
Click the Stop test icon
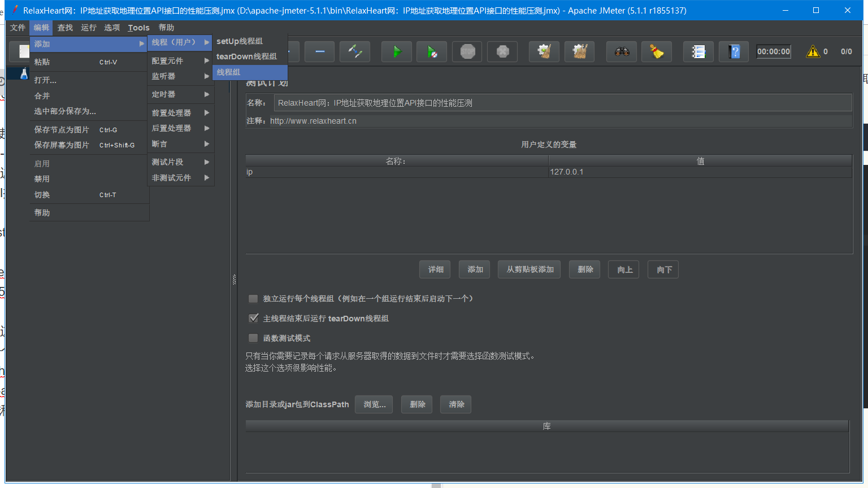coord(467,51)
